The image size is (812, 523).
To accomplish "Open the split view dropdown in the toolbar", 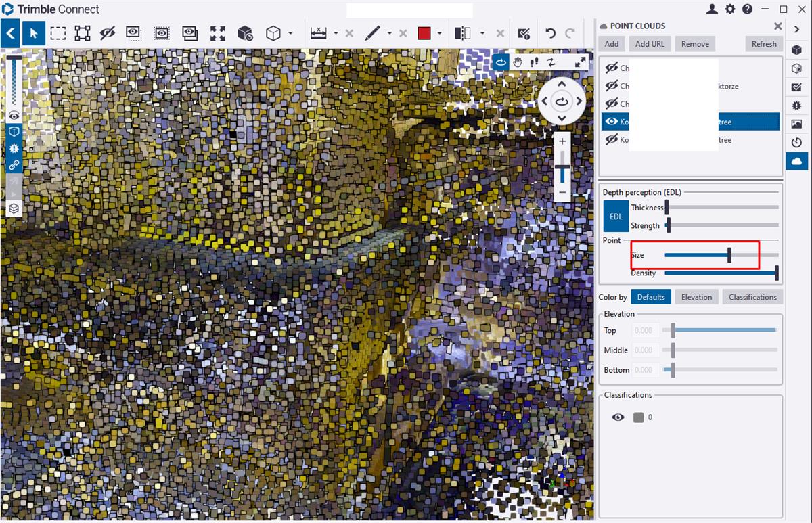I will click(482, 33).
